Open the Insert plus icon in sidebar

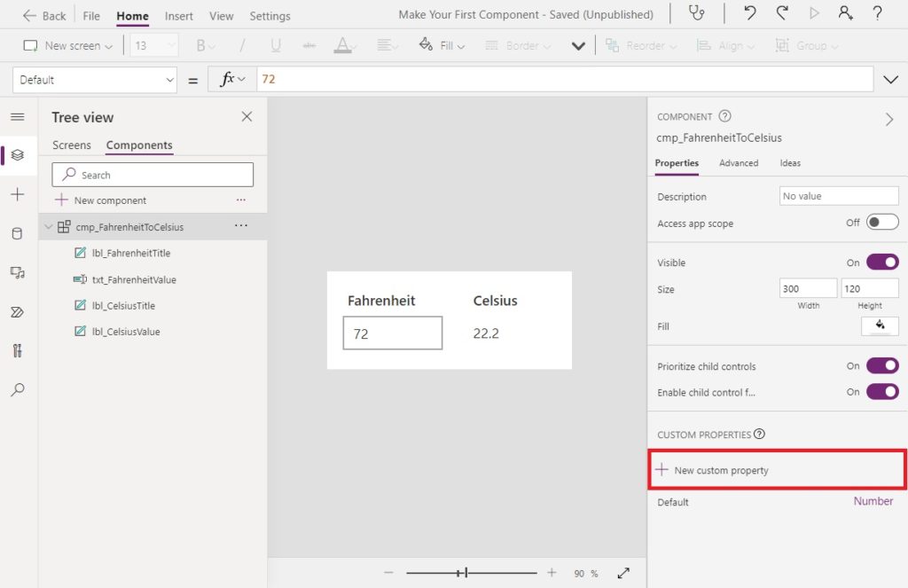pos(18,194)
